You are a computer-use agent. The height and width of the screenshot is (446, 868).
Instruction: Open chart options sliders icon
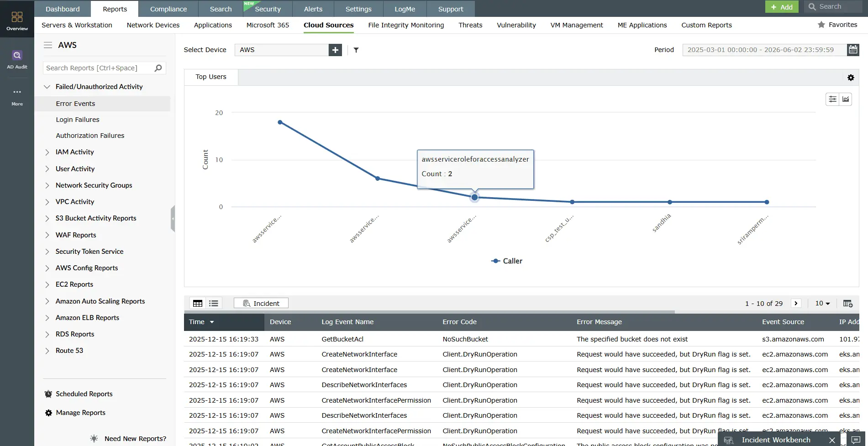click(833, 99)
